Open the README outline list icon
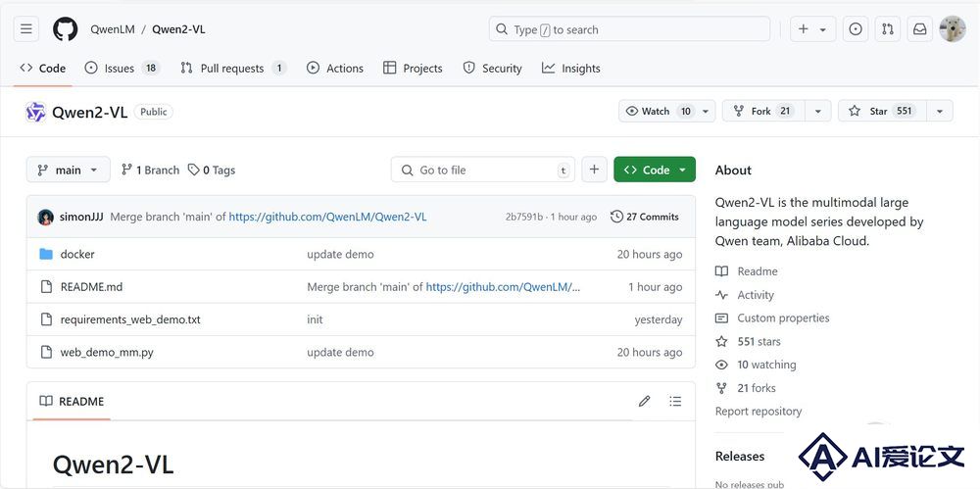 point(675,402)
